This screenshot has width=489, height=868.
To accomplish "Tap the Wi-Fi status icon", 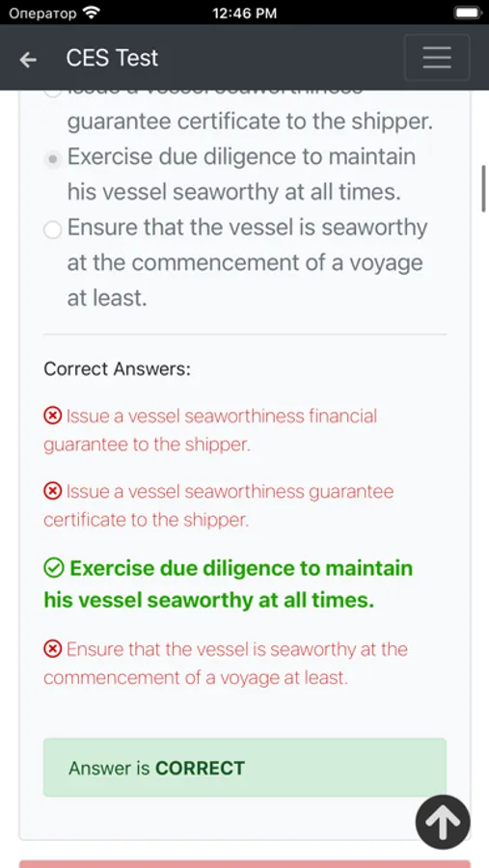I will [89, 13].
